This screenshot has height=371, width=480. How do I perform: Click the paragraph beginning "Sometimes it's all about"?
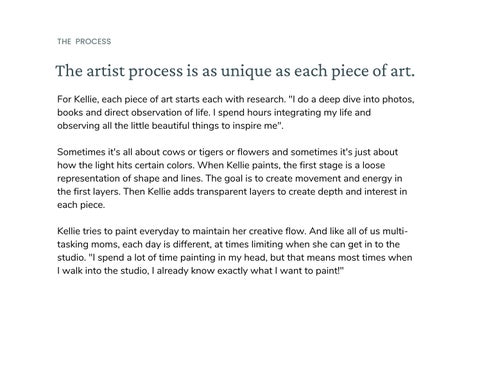click(232, 178)
